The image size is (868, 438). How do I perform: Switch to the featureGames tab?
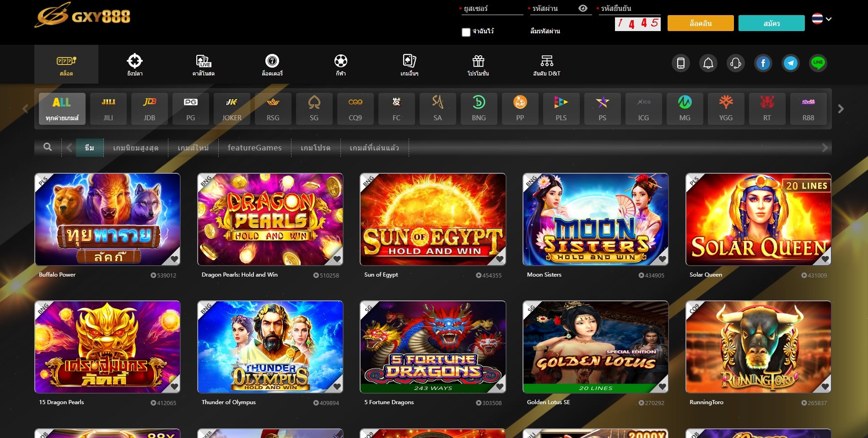tap(254, 148)
